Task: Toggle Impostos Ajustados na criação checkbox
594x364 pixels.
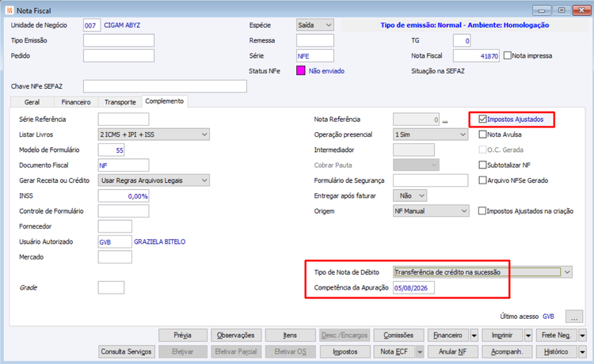Action: point(482,210)
